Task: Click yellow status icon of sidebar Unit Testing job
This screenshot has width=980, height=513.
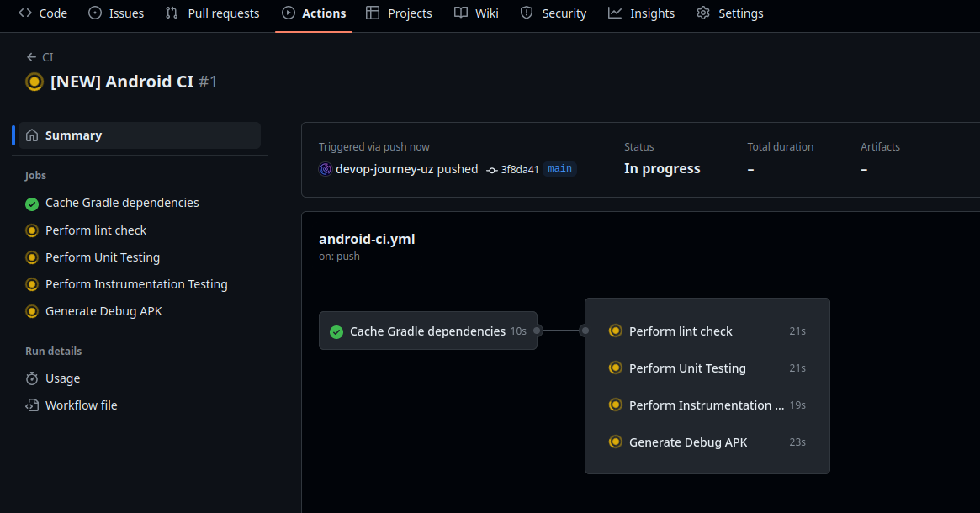Action: point(32,257)
